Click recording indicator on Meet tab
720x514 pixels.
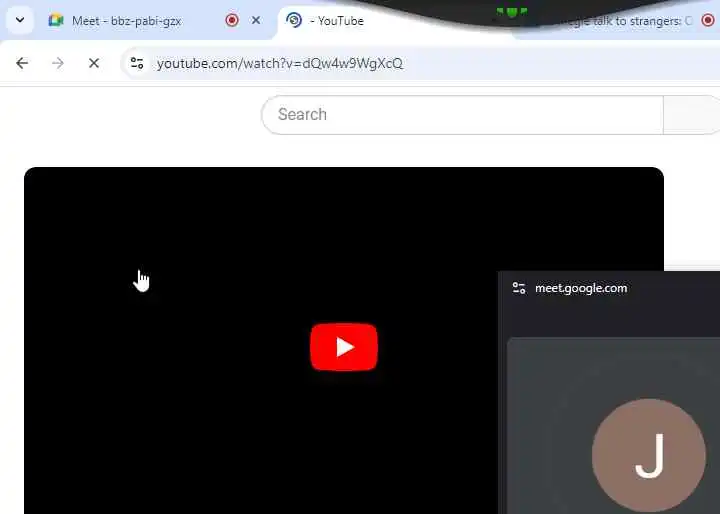click(x=232, y=20)
